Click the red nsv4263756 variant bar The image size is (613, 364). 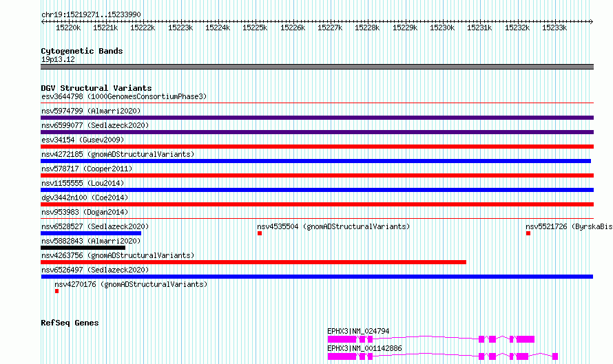[x=253, y=262]
